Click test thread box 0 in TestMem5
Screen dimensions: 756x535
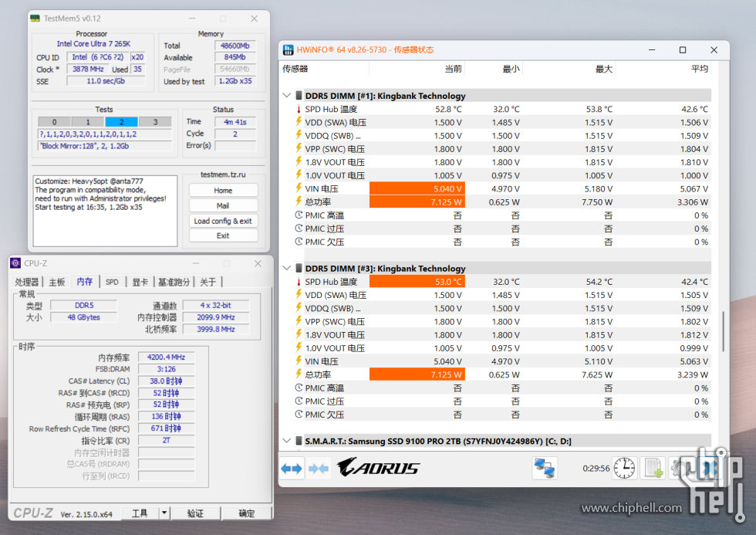click(55, 122)
